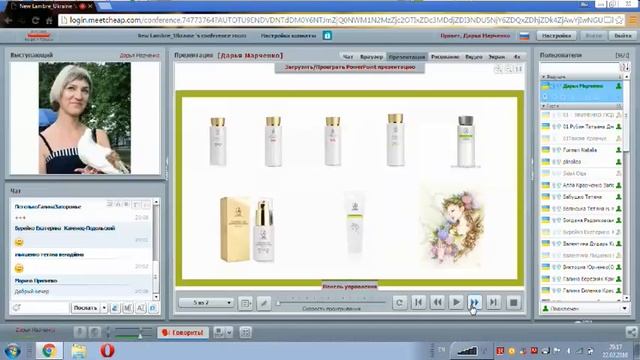Toggle the microphone icon in bottom bar
The width and height of the screenshot is (640, 360).
coord(80,332)
